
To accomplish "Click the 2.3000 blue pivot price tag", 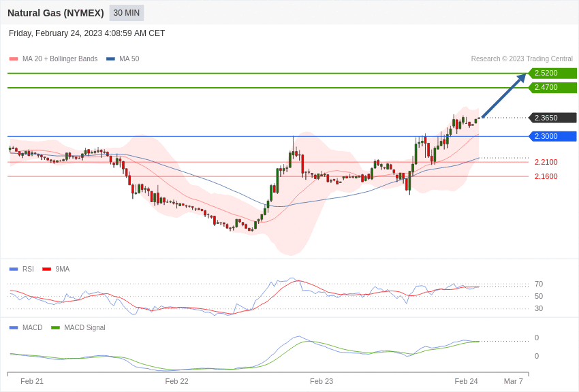I will (552, 136).
